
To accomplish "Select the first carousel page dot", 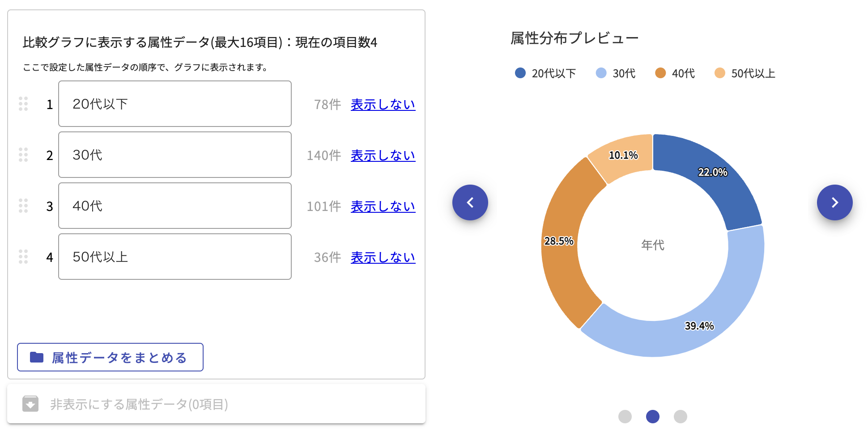I will [625, 417].
